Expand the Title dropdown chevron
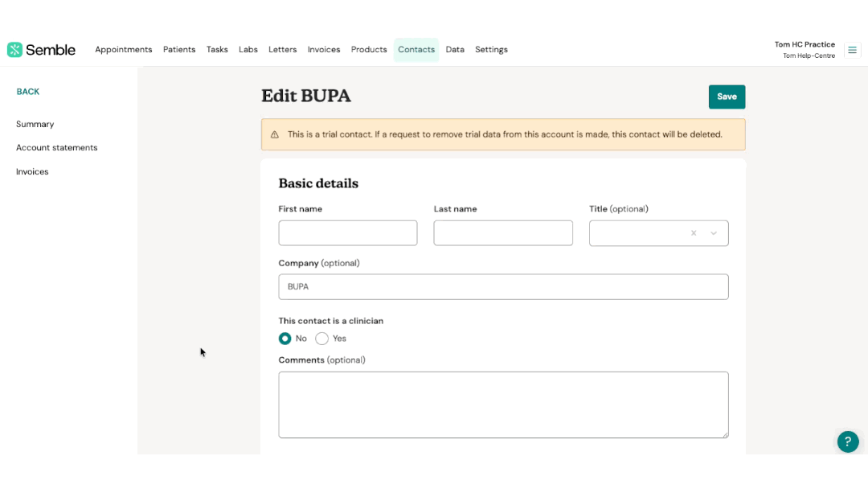868x489 pixels. 714,233
